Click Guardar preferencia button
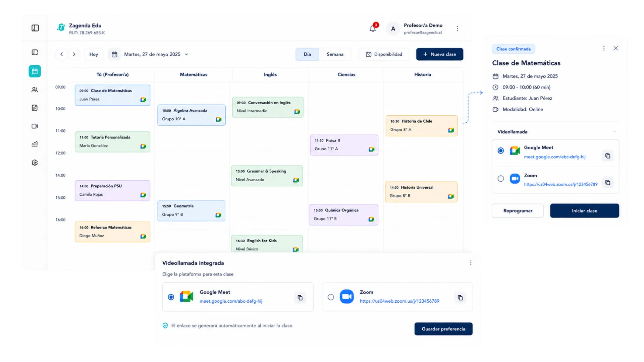644x362 pixels. coord(443,329)
